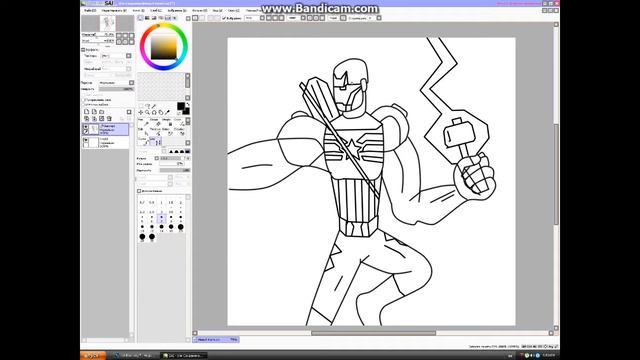Viewport: 640px width, 360px height.
Task: Select the hand pan tool
Action: pyautogui.click(x=160, y=112)
